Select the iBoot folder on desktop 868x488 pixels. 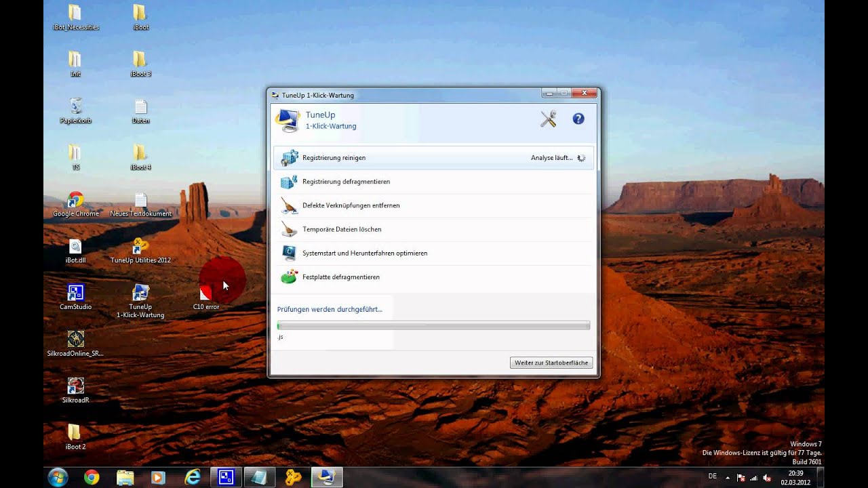click(140, 18)
